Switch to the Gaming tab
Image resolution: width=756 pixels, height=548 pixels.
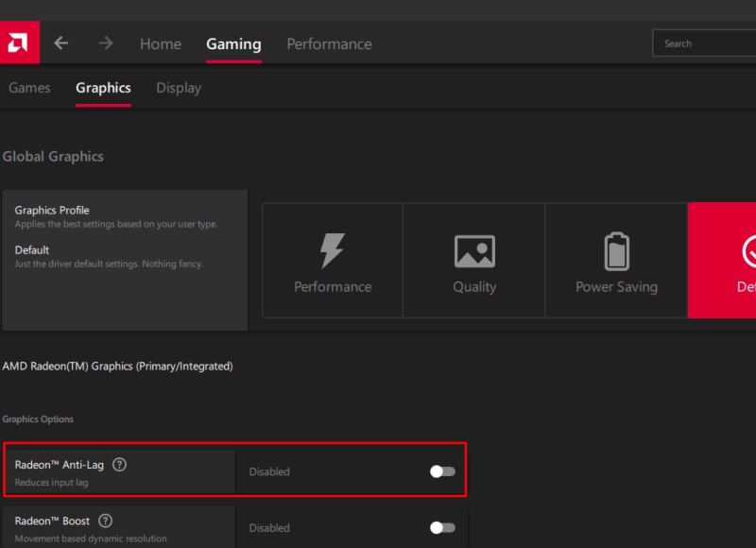(233, 44)
